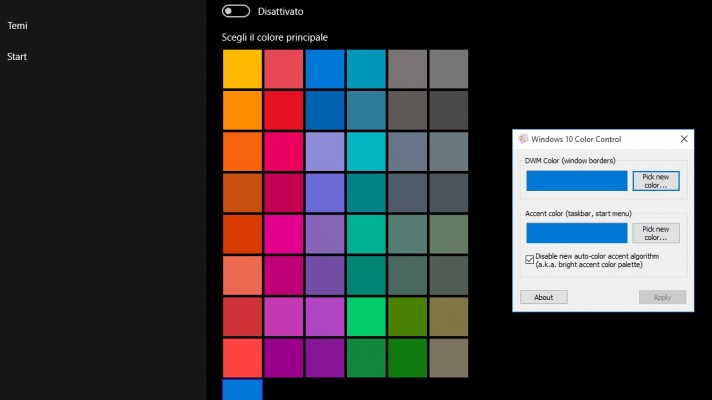Open the Temi settings section

pyautogui.click(x=17, y=26)
